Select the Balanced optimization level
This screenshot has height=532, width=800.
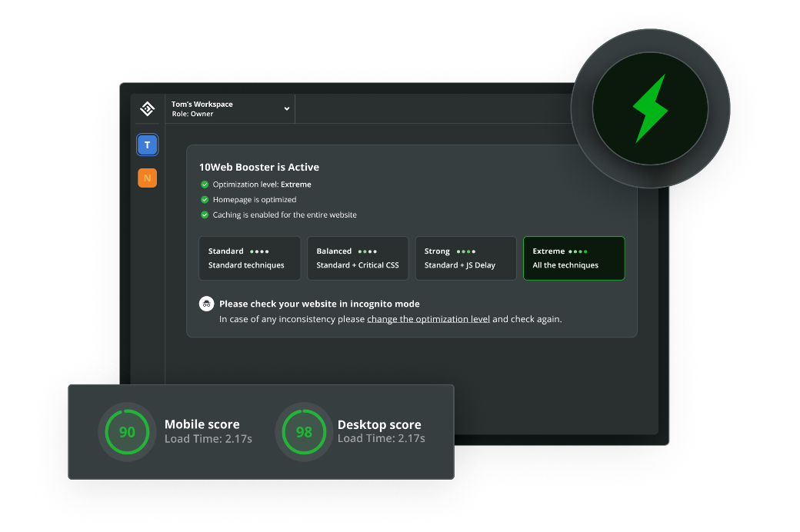358,258
